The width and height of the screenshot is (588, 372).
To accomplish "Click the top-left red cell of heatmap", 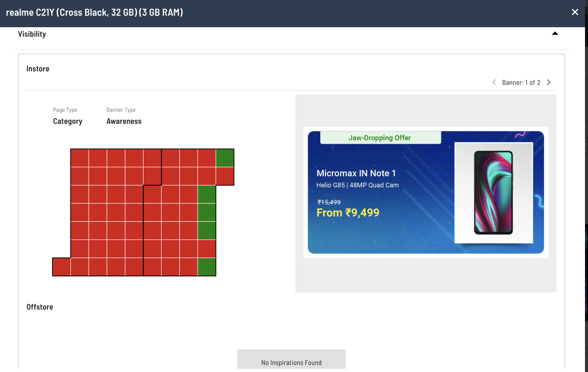I will [x=80, y=158].
